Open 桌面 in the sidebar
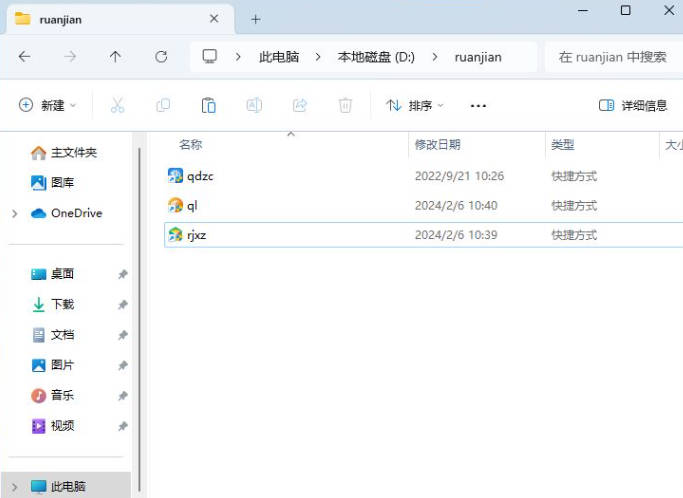Image resolution: width=683 pixels, height=498 pixels. click(x=52, y=274)
